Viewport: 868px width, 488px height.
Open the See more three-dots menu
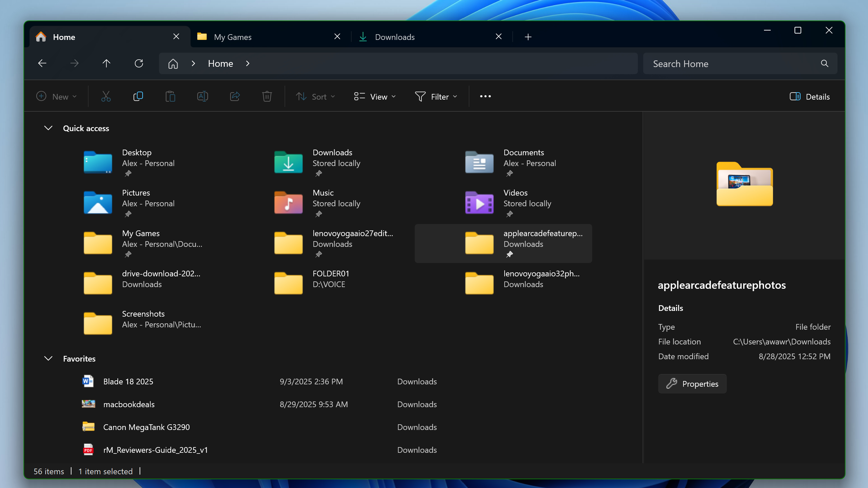pyautogui.click(x=485, y=97)
